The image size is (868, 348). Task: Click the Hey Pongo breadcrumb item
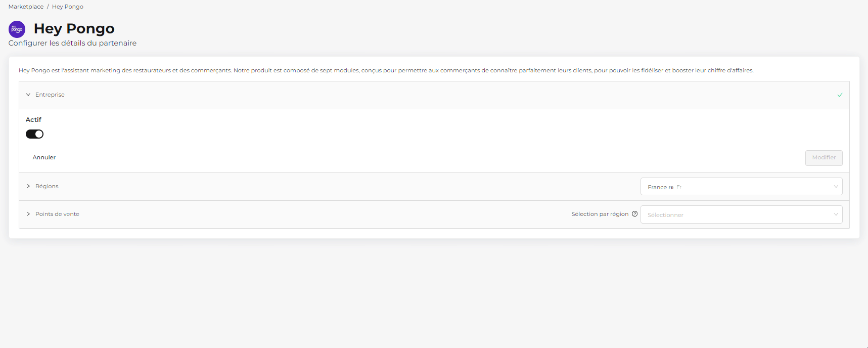point(68,7)
